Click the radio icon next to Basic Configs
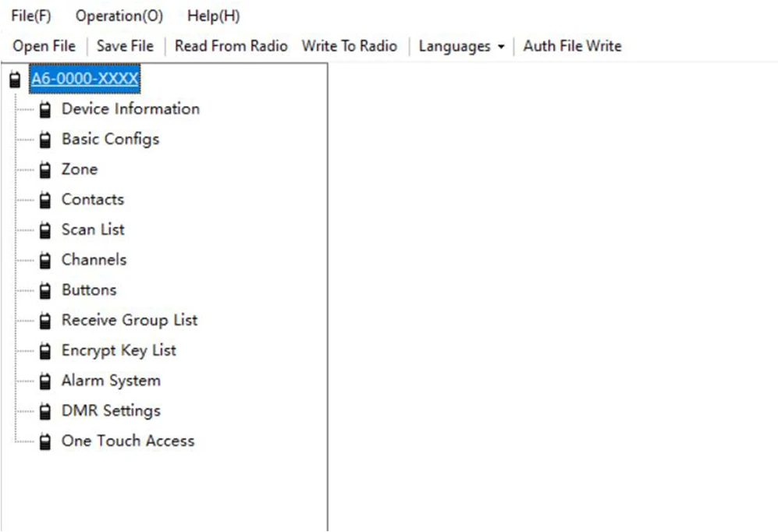The height and width of the screenshot is (532, 778). tap(45, 140)
